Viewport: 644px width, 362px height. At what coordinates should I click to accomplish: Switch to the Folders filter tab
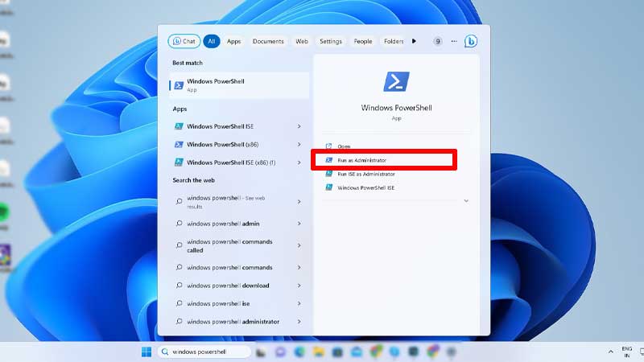(x=394, y=42)
